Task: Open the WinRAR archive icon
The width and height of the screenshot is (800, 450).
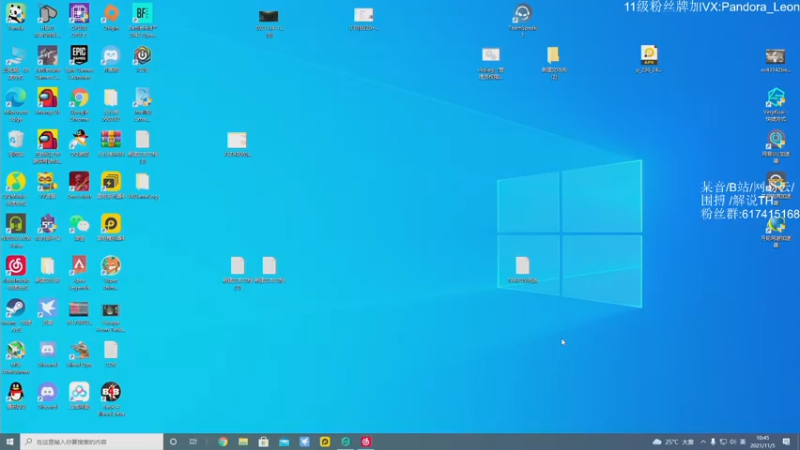Action: point(111,140)
